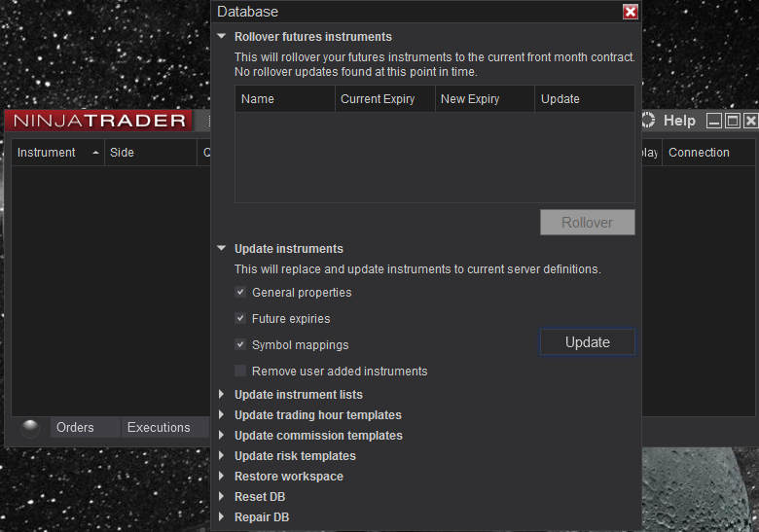Screen dimensions: 759x532
Task: Expand Restore workspace section
Action: (221, 476)
